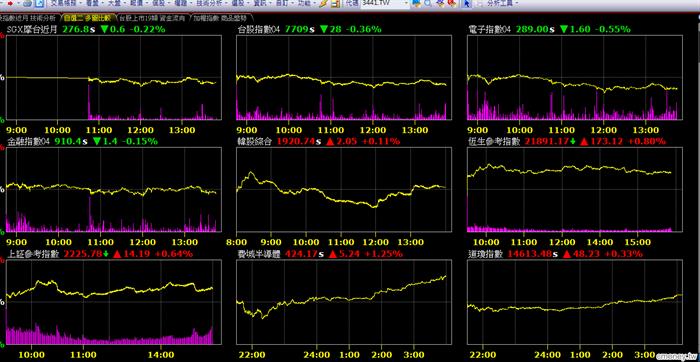Screen dimensions: 700x362
Task: Click the save disk toolbar icon
Action: (x=335, y=4)
